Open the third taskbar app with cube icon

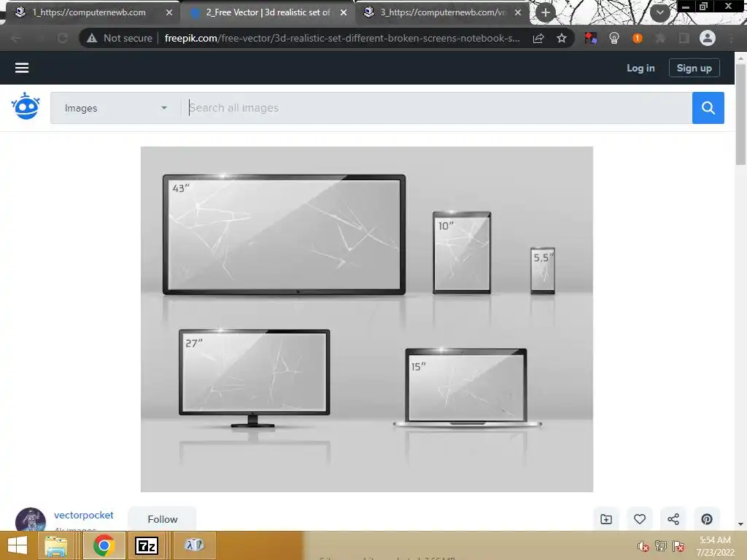tap(194, 545)
